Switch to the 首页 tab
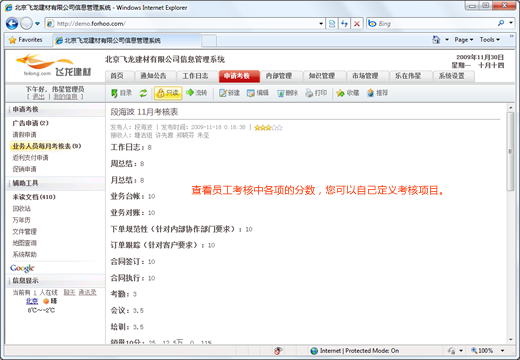 point(119,76)
